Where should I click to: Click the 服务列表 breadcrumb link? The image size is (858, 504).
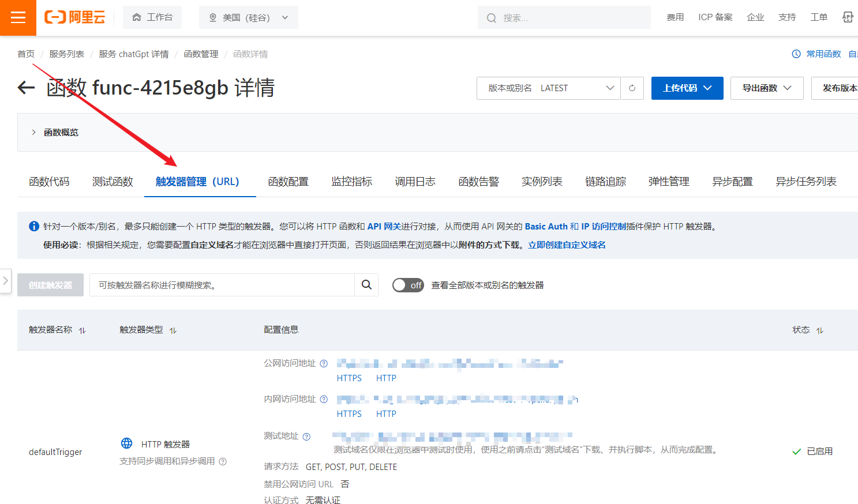pyautogui.click(x=66, y=54)
